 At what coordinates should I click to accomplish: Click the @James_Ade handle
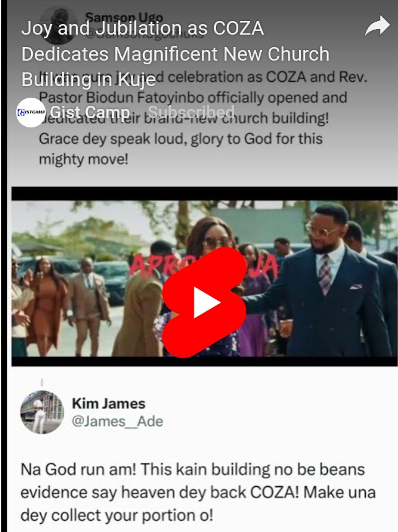pyautogui.click(x=118, y=421)
